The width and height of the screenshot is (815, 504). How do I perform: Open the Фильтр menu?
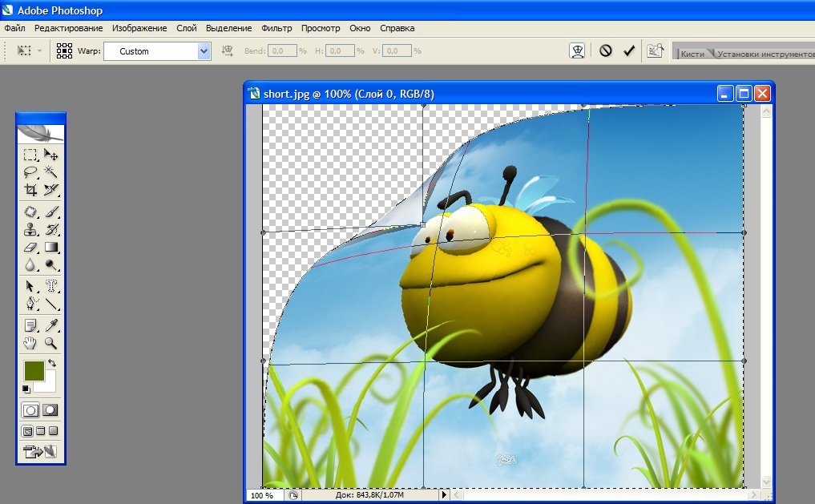click(276, 28)
